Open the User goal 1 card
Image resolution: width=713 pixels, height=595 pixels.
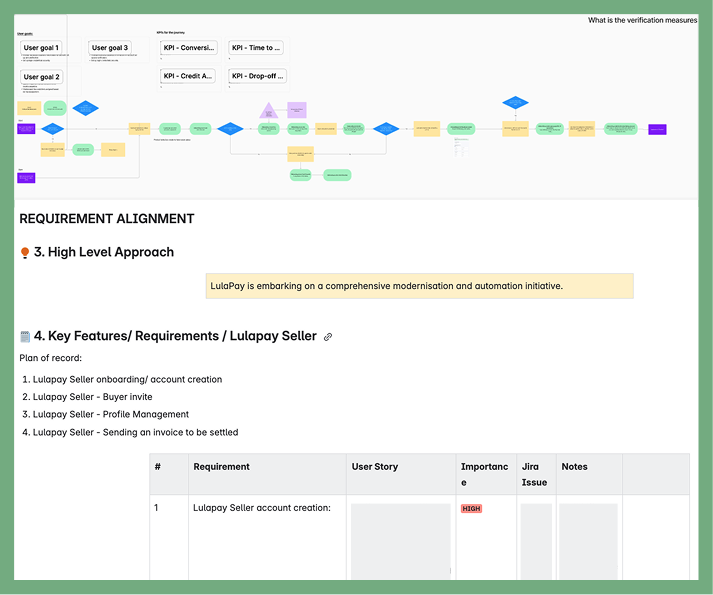[41, 48]
